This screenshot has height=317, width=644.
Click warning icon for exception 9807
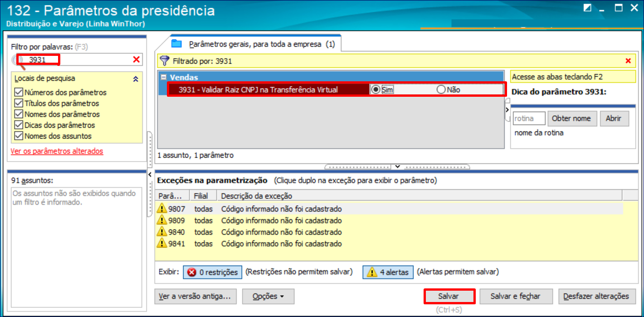(162, 208)
